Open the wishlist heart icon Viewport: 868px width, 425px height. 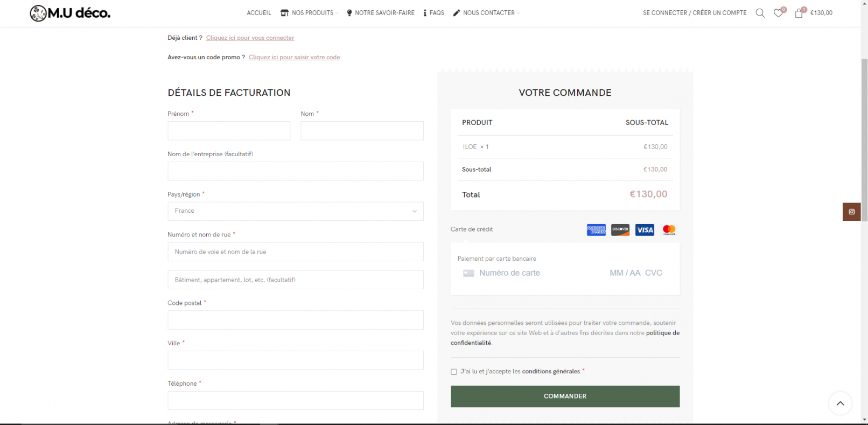778,13
